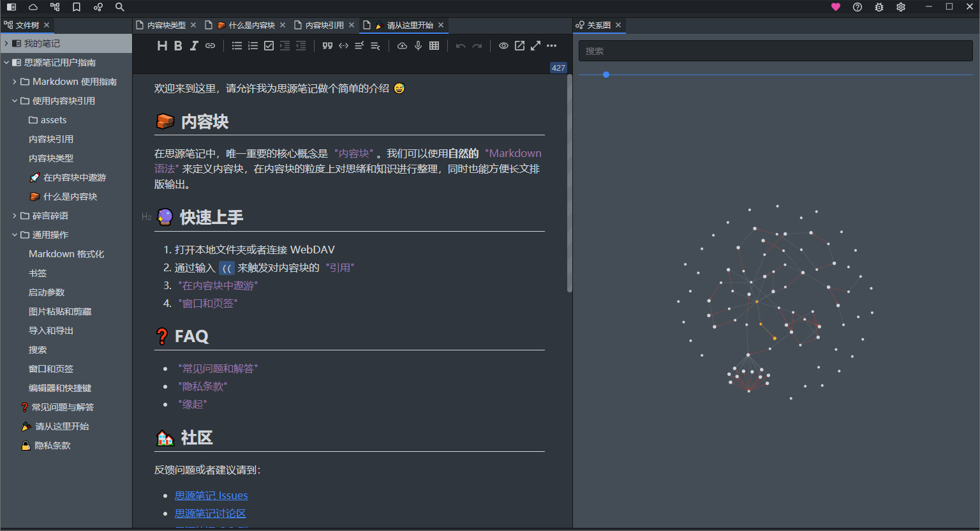This screenshot has height=531, width=980.
Task: Close the 请从这里开始 tab
Action: [441, 26]
